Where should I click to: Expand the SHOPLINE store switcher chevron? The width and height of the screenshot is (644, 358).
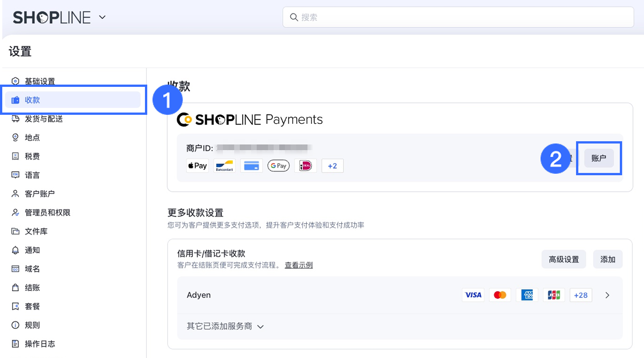102,17
